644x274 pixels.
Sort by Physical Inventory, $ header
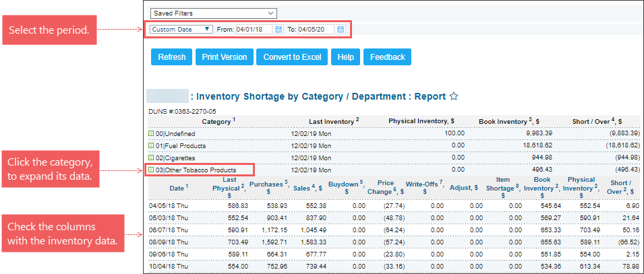[421, 121]
